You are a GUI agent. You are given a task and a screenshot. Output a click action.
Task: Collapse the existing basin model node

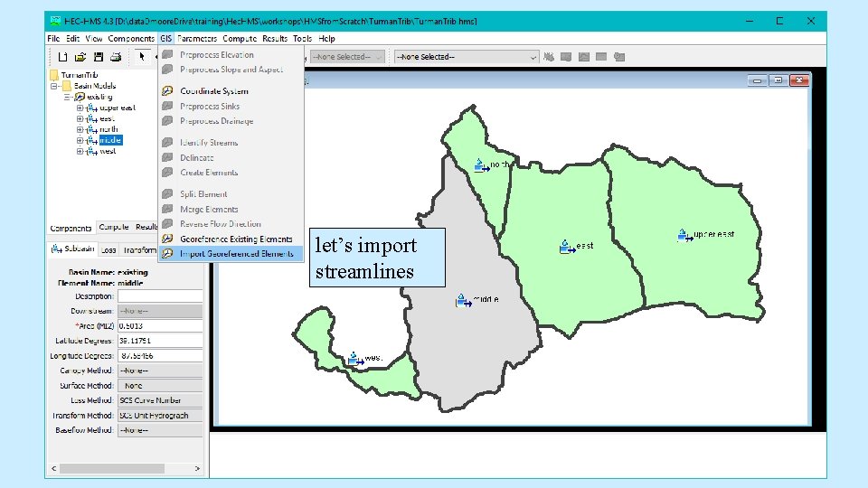(67, 97)
